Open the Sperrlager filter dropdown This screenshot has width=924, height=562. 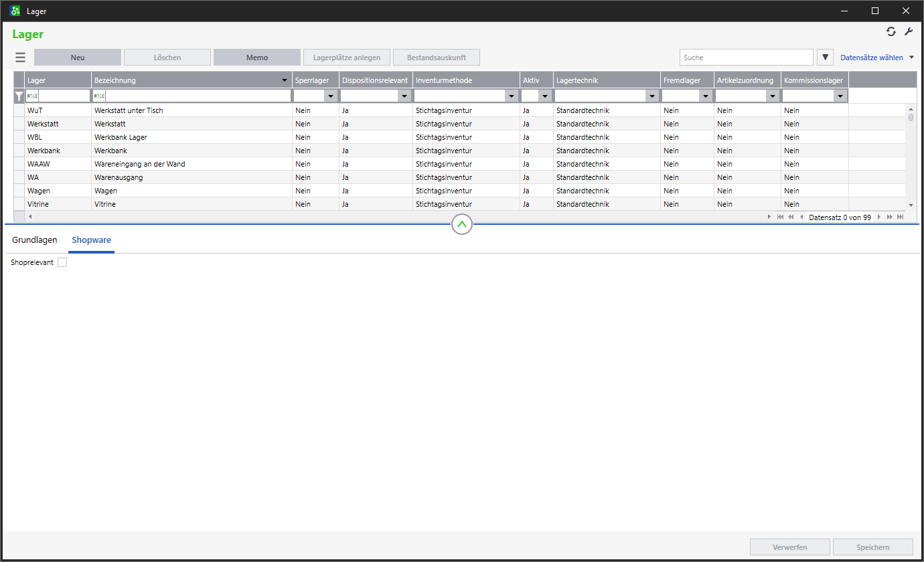click(331, 96)
